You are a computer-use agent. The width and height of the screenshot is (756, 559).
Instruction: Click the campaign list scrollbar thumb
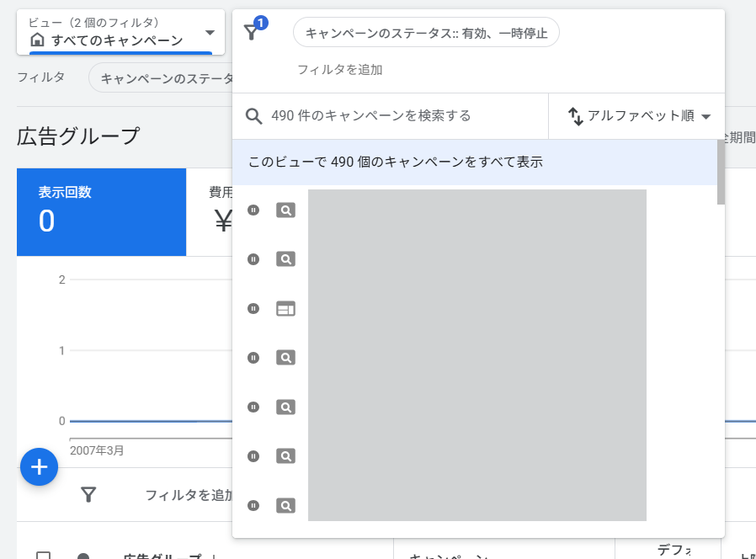(721, 172)
